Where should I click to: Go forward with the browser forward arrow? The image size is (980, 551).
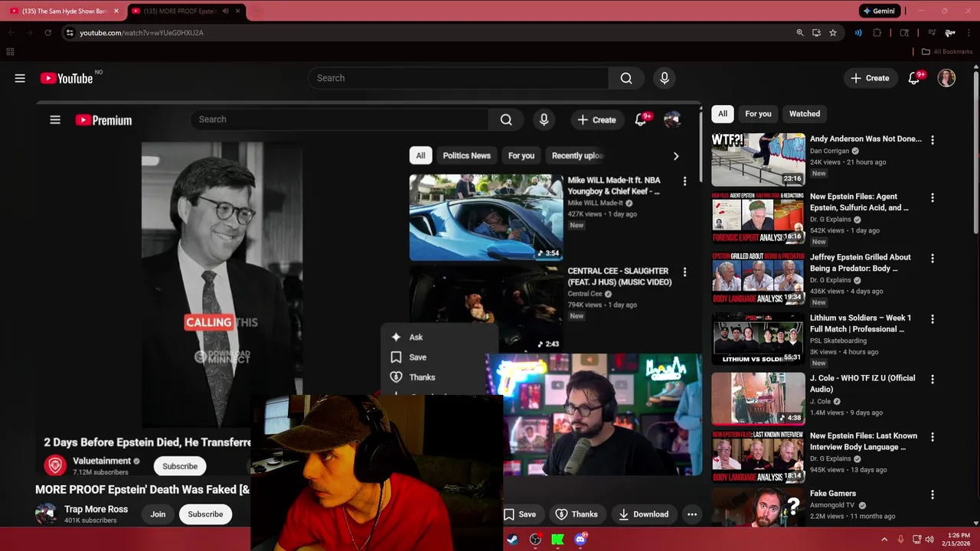pos(29,33)
